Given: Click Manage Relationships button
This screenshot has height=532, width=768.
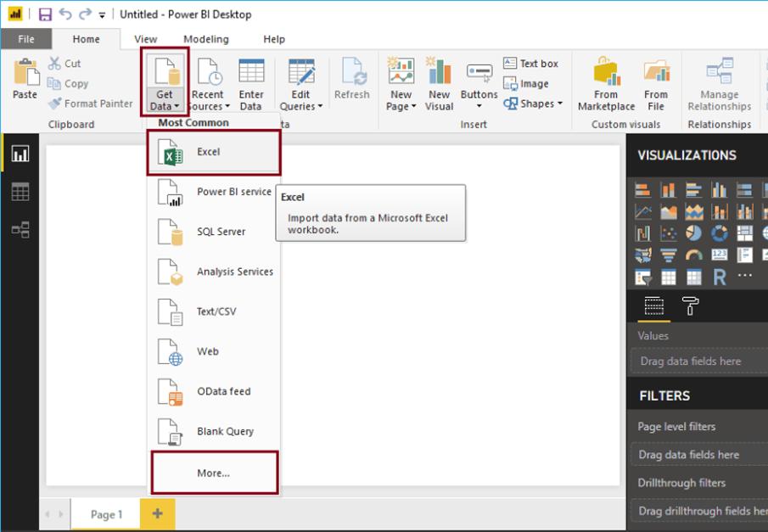Looking at the screenshot, I should point(720,84).
